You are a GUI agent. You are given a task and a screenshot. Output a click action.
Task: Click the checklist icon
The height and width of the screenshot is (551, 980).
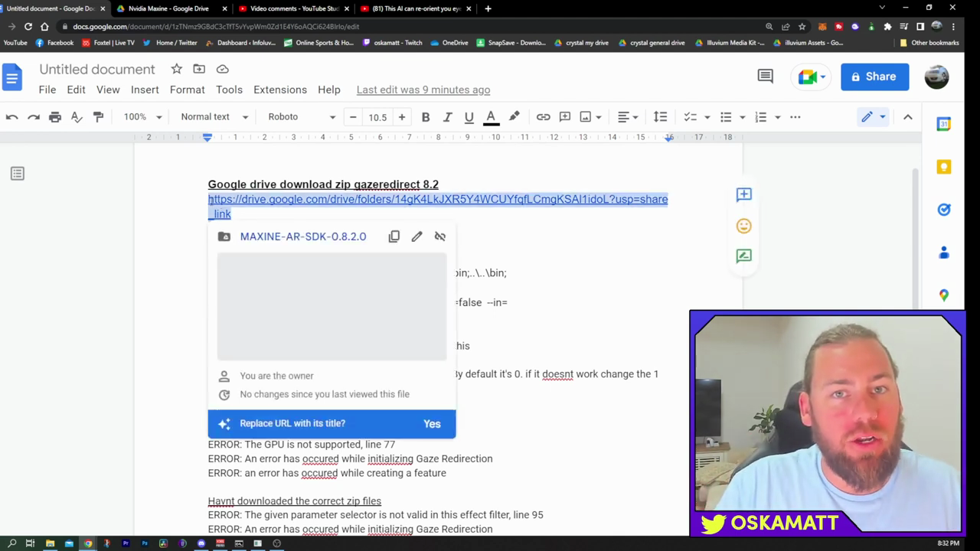pos(690,117)
